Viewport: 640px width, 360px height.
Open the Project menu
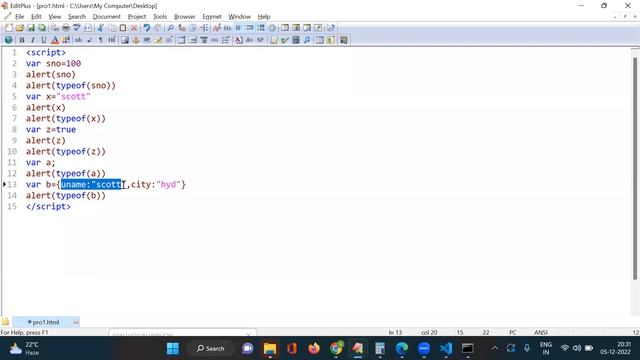(137, 17)
